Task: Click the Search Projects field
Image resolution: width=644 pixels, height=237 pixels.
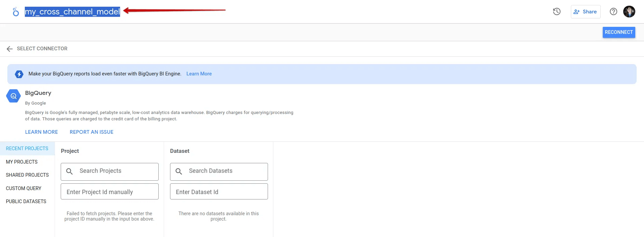Action: tap(109, 172)
